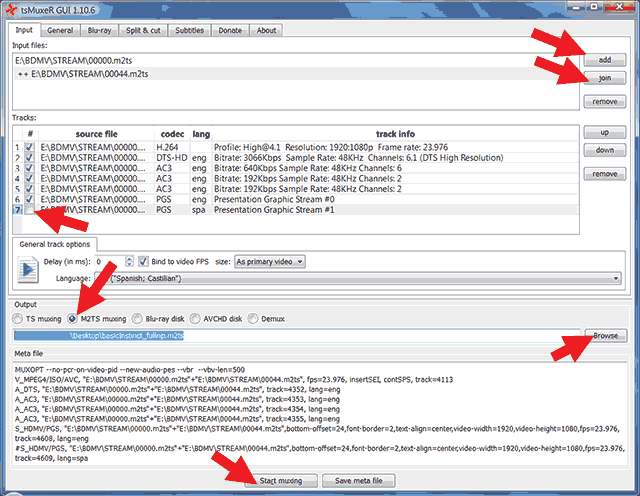Browse for the output file location
Viewport: 640px width, 496px height.
pos(606,336)
